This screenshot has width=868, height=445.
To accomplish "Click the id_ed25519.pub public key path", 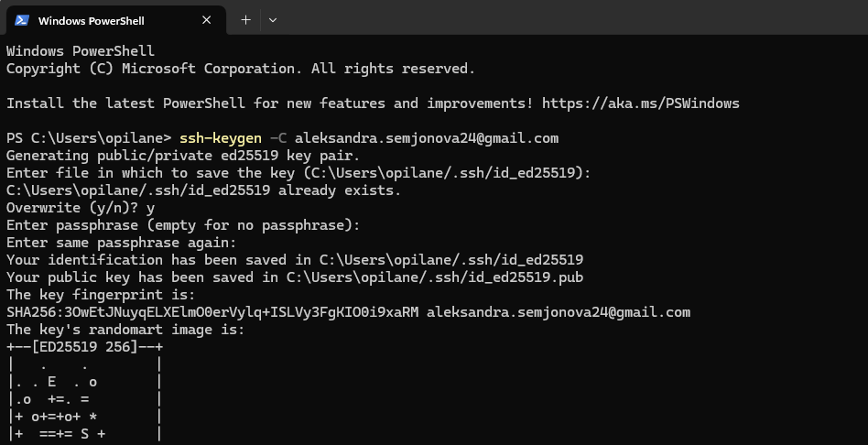I will point(435,277).
